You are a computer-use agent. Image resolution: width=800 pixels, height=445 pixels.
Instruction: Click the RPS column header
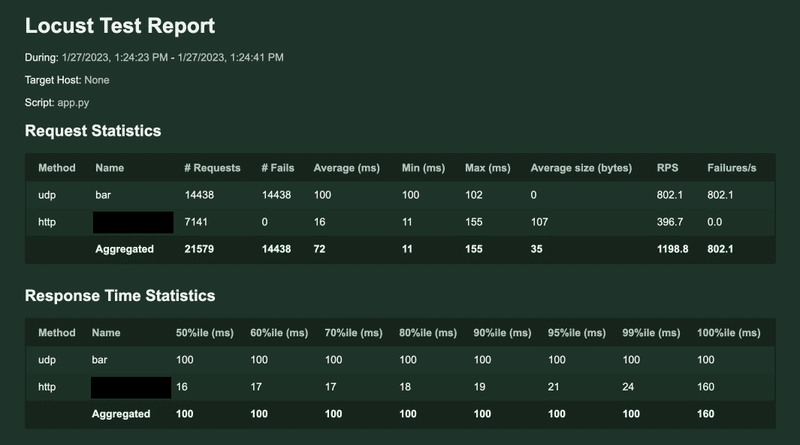click(x=667, y=168)
